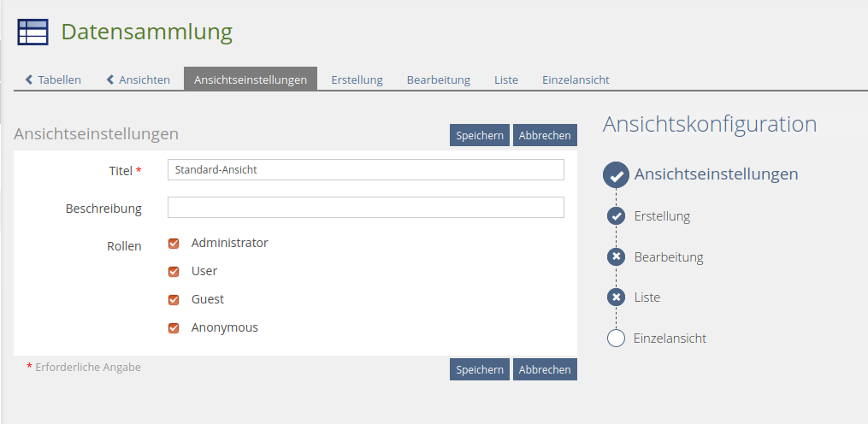Open the Einzelansicht tab

coord(576,79)
